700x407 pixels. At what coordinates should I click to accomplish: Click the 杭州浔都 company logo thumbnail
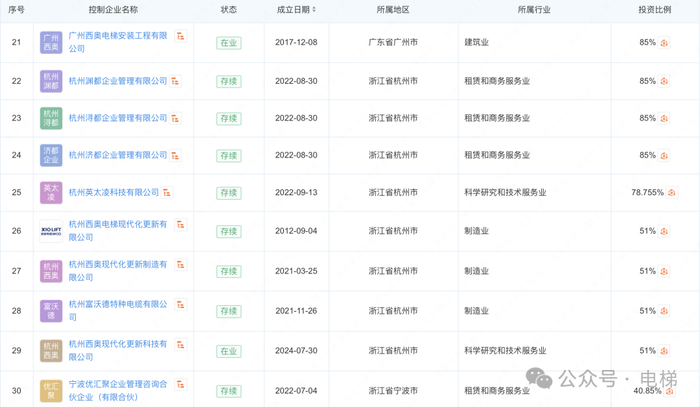[x=51, y=118]
